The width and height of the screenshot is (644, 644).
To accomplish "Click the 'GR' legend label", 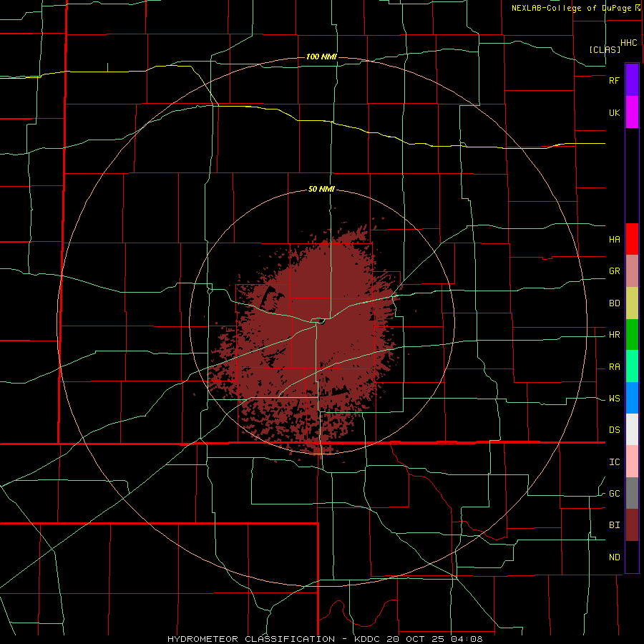I will (x=614, y=271).
